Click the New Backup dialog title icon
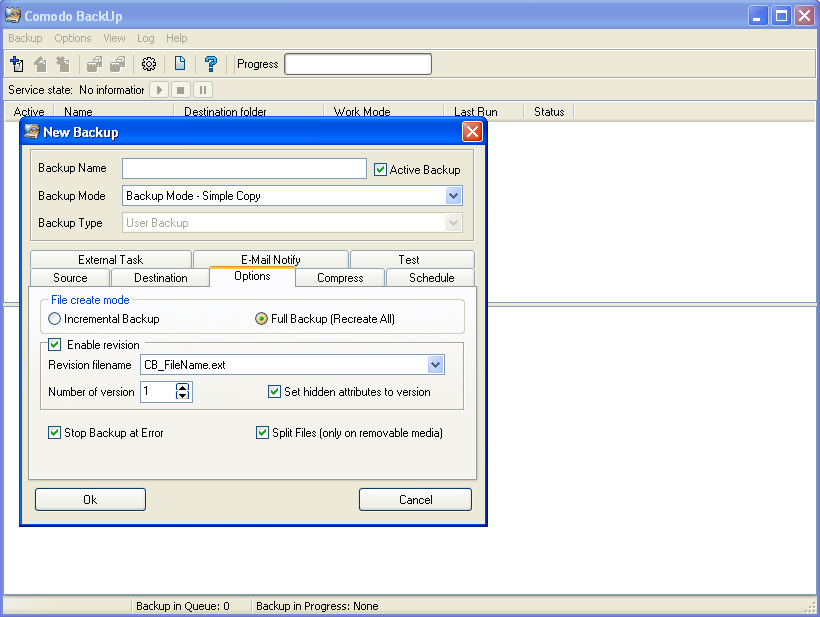Image resolution: width=820 pixels, height=617 pixels. (x=32, y=131)
